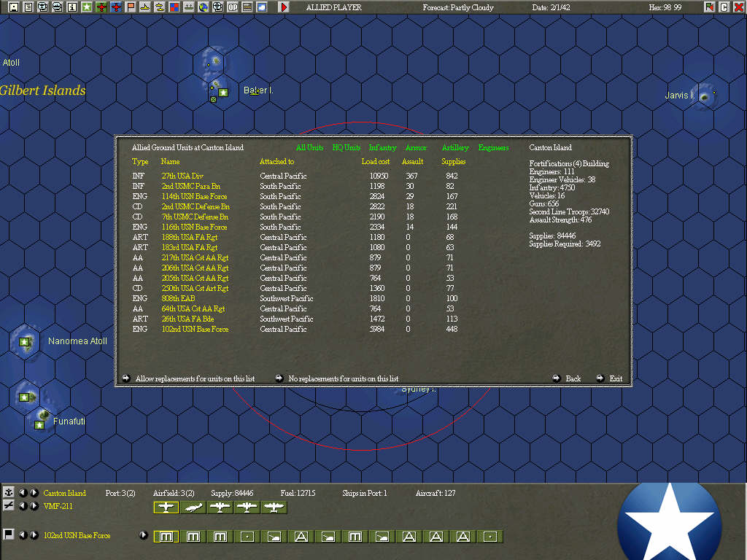Click the red and blue squares icon

point(174,7)
